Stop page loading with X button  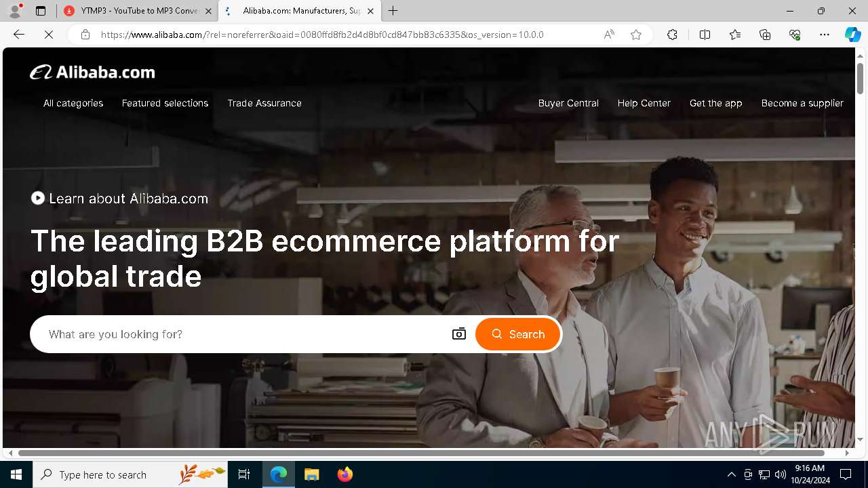point(49,35)
